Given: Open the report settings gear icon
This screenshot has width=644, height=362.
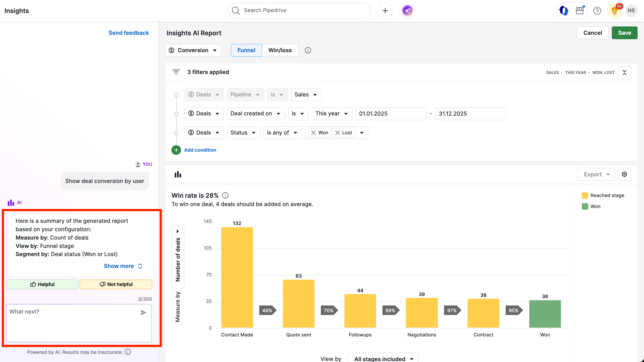Looking at the screenshot, I should coord(624,174).
